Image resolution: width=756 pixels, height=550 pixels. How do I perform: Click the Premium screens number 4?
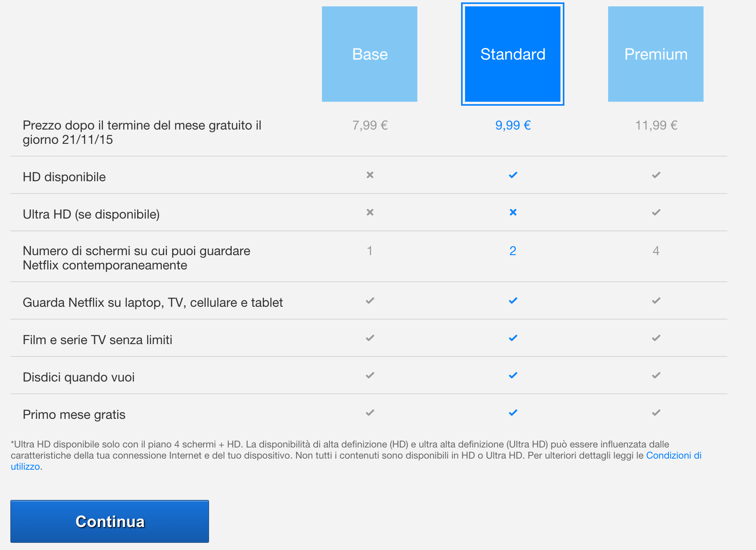[x=656, y=251]
